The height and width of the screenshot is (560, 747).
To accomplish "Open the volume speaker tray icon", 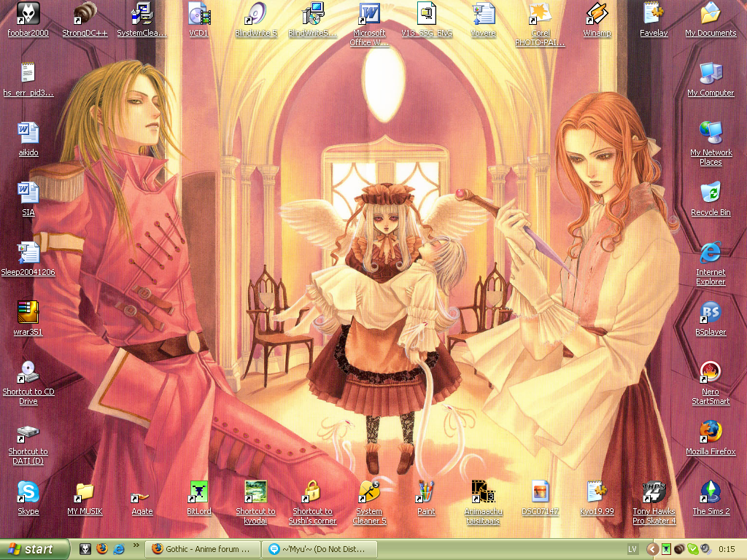I will tap(706, 550).
